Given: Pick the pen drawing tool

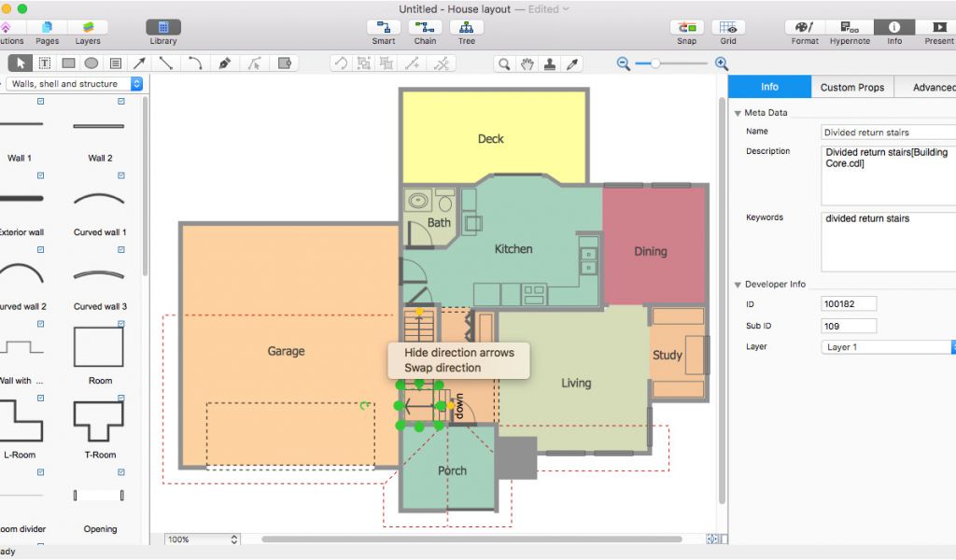Looking at the screenshot, I should [x=224, y=63].
